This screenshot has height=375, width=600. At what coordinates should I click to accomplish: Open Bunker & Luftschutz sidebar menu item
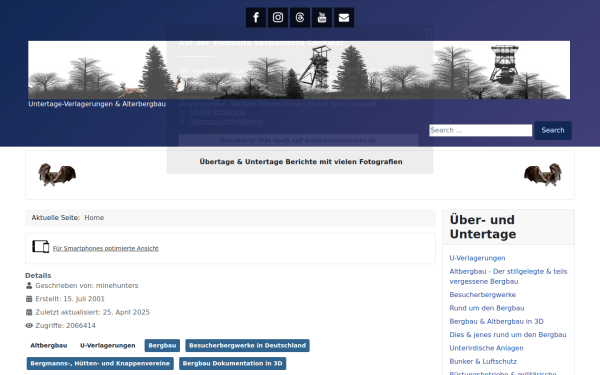(x=483, y=362)
